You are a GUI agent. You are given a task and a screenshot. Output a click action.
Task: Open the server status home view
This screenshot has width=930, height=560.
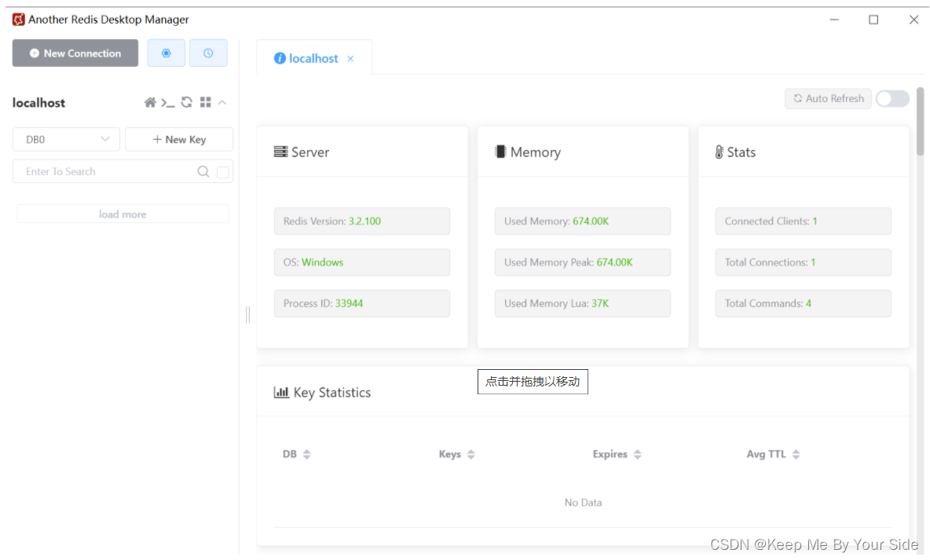pyautogui.click(x=149, y=102)
